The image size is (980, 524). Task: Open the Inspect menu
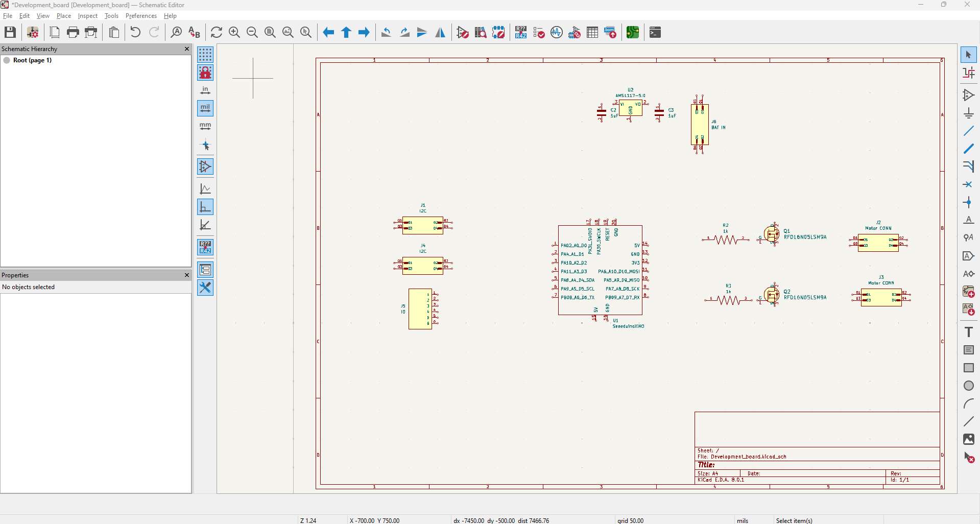click(x=87, y=16)
